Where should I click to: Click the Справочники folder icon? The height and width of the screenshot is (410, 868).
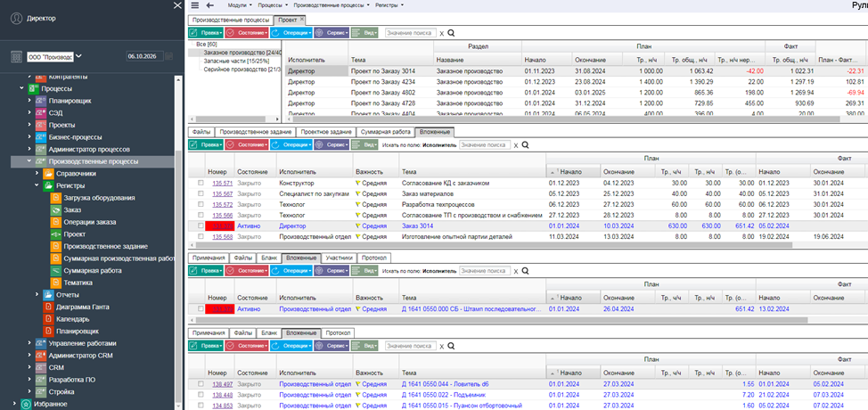pyautogui.click(x=48, y=174)
